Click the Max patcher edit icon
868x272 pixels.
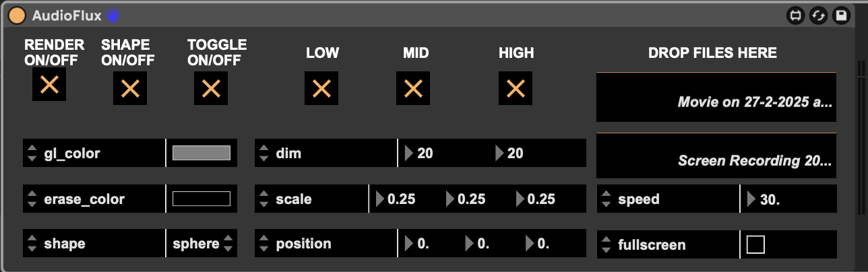(796, 15)
